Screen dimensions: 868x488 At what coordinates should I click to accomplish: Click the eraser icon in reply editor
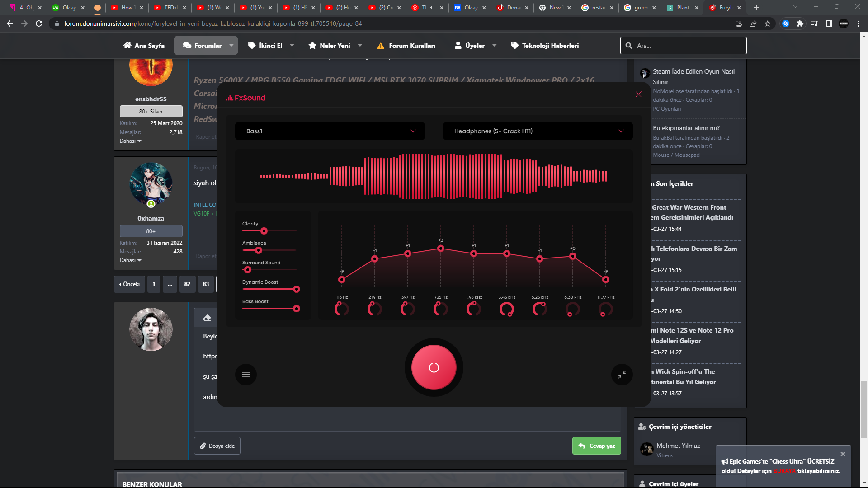click(x=207, y=318)
